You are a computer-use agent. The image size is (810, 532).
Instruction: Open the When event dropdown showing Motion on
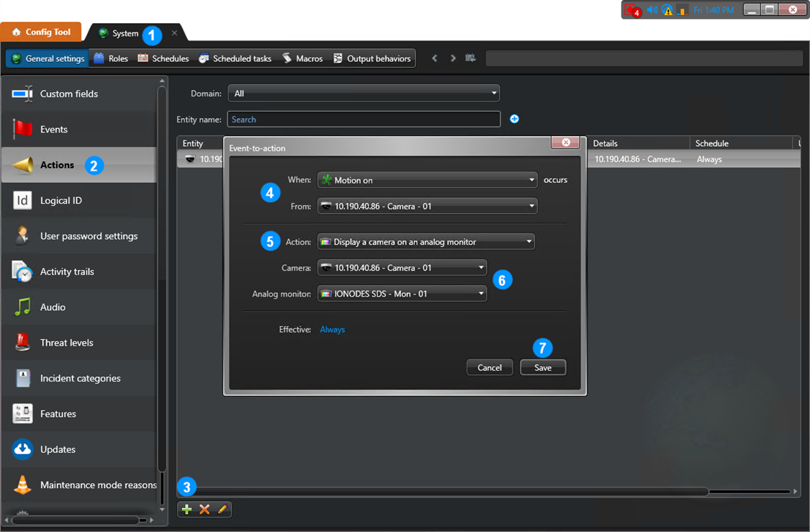coord(427,180)
